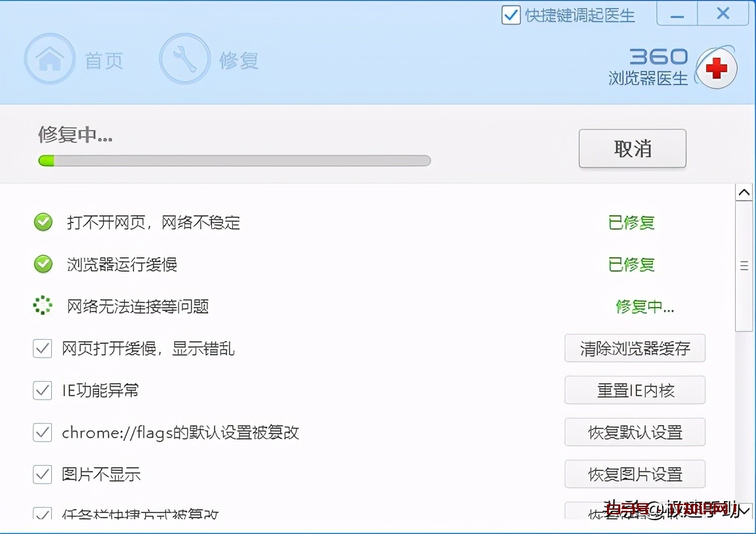Click the 恢复图片设置 button
This screenshot has height=534, width=756.
(635, 474)
